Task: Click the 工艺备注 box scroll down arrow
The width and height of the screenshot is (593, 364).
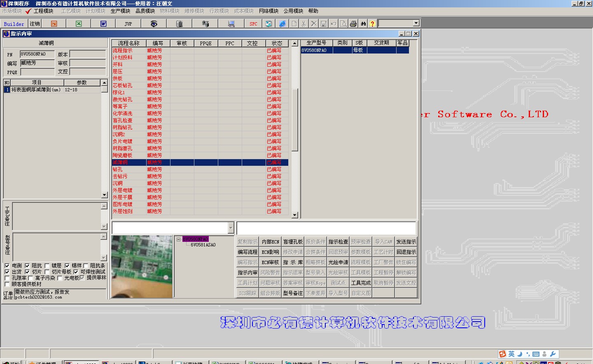Action: [104, 227]
